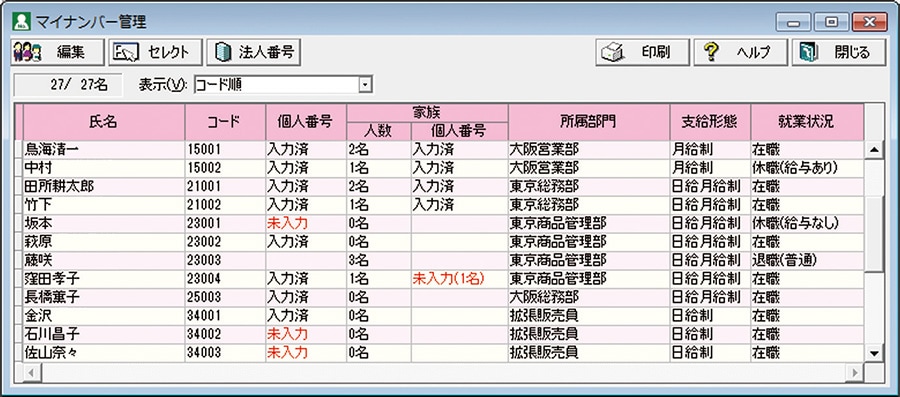Click the コード column header

[x=225, y=122]
